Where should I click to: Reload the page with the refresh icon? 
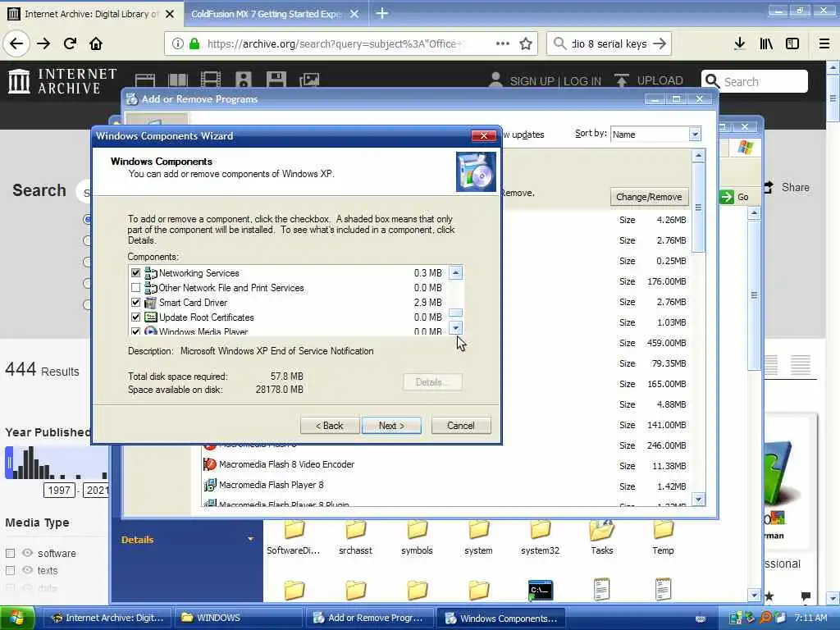(x=70, y=44)
